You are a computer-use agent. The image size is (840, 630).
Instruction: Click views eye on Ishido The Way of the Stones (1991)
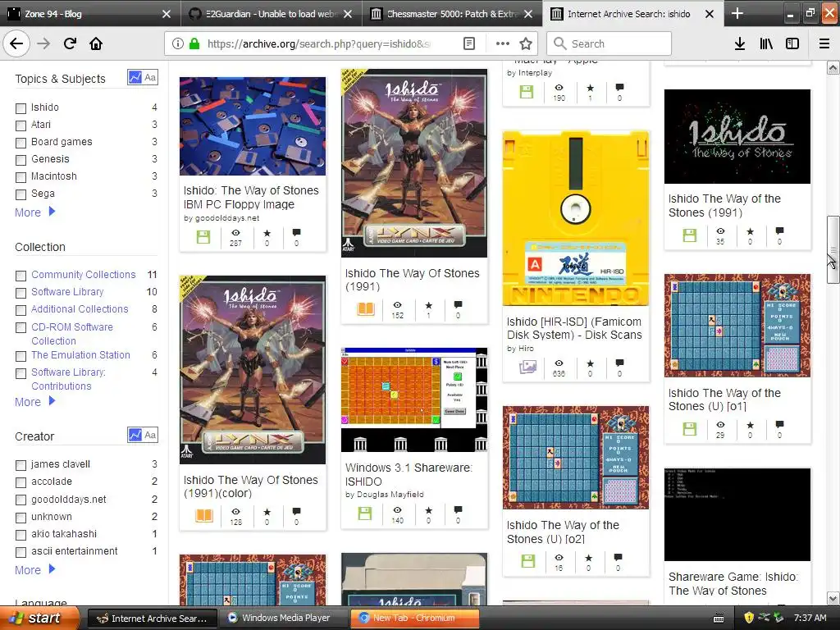(720, 231)
